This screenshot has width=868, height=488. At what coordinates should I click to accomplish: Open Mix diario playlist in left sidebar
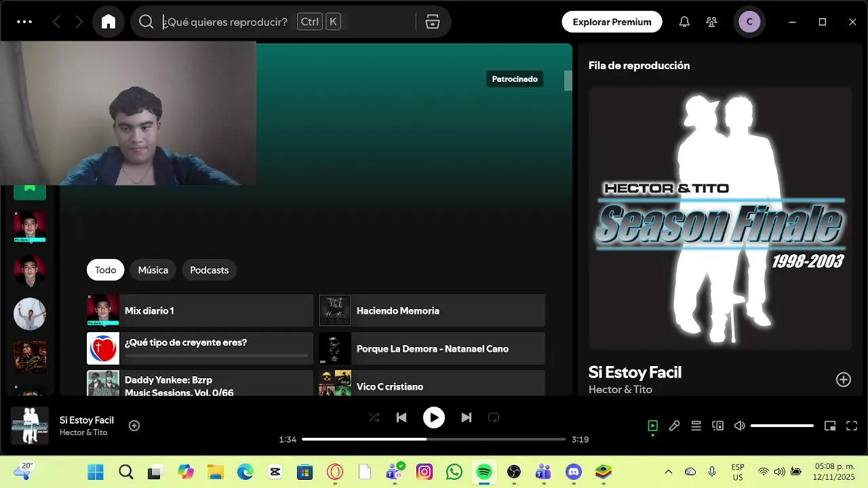tap(30, 226)
